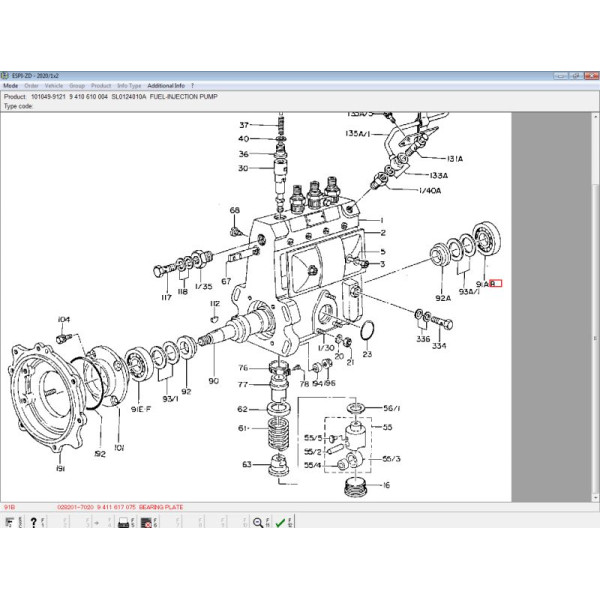This screenshot has height=600, width=600.
Task: Click the magnifier zoom icon
Action: [258, 521]
